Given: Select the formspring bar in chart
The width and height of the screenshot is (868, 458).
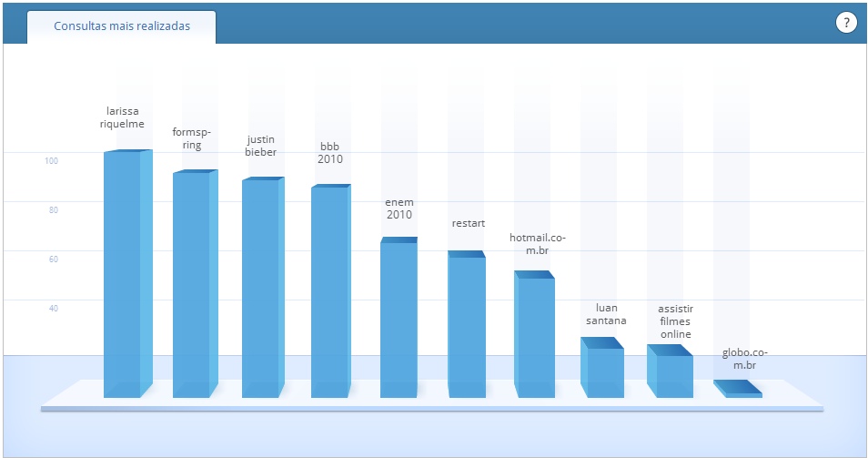Looking at the screenshot, I should 192,284.
